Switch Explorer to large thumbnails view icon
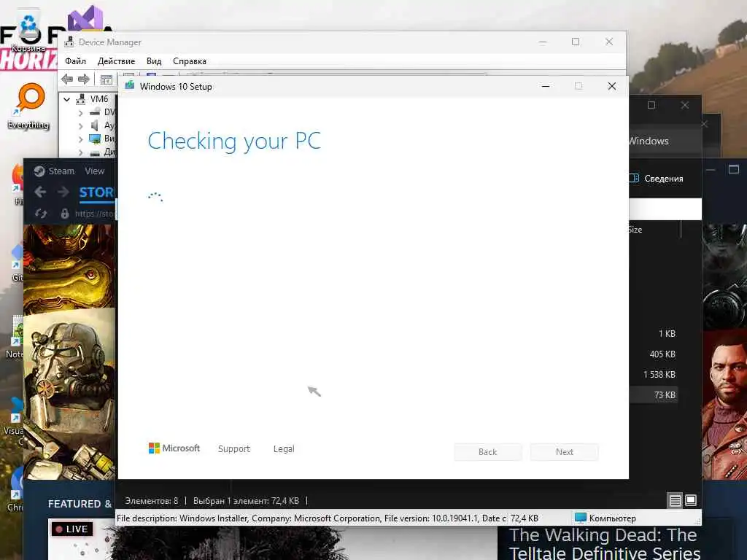This screenshot has height=560, width=747. (x=691, y=500)
